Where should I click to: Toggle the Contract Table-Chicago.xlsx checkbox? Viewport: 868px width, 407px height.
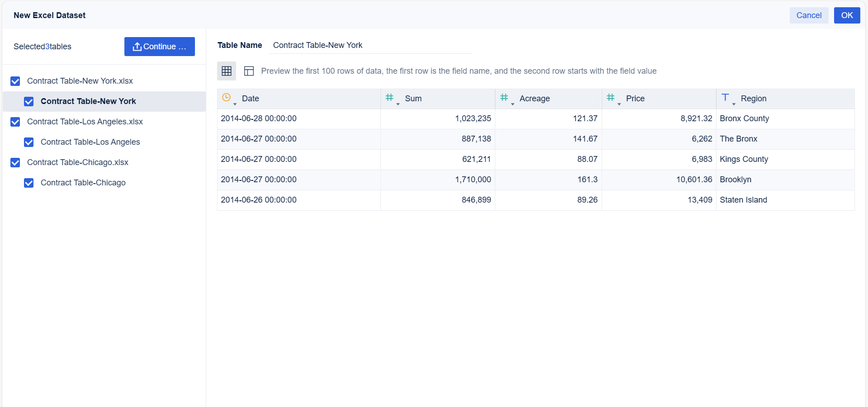click(x=15, y=163)
